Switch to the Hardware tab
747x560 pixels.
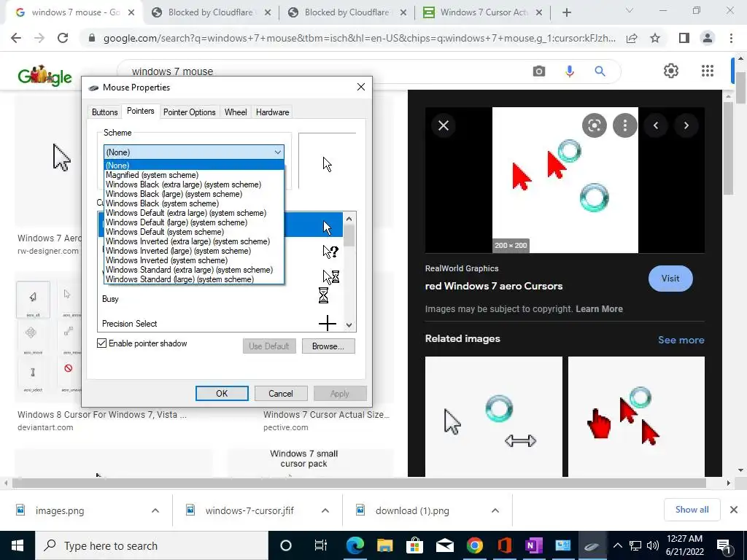(x=273, y=112)
